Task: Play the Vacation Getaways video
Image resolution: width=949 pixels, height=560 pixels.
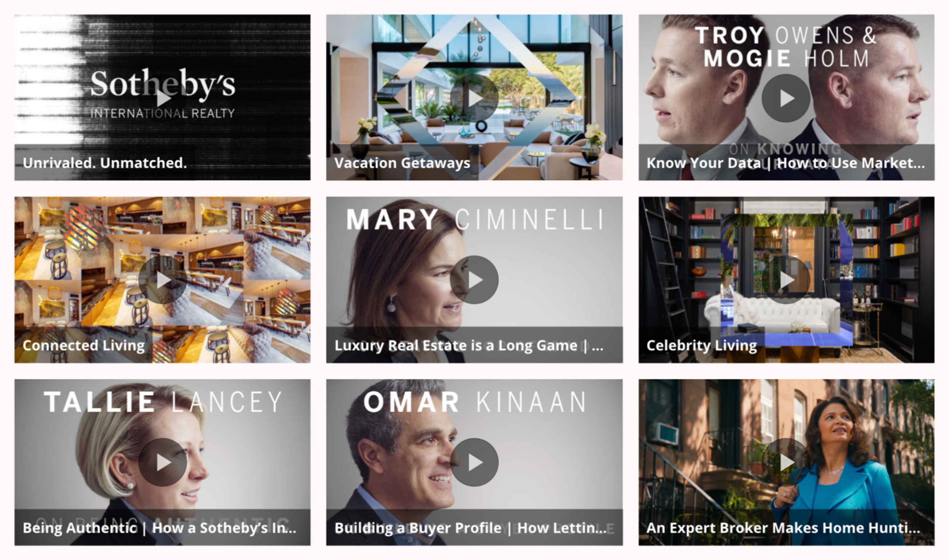Action: point(474,98)
